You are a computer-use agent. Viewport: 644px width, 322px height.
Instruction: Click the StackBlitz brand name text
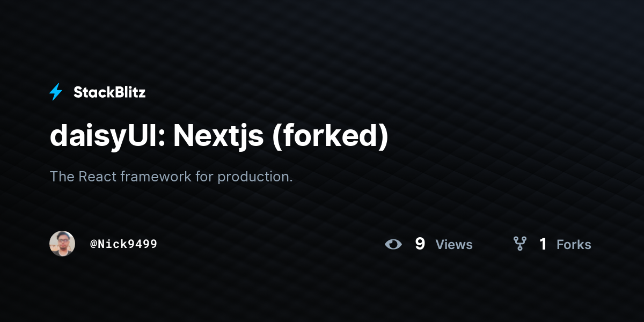tap(109, 92)
